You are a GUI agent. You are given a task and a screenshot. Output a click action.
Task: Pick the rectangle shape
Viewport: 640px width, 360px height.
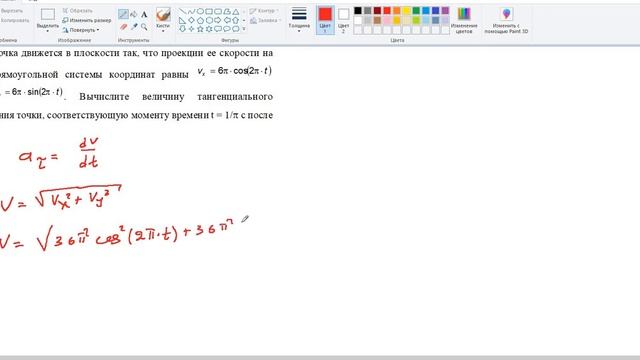209,11
